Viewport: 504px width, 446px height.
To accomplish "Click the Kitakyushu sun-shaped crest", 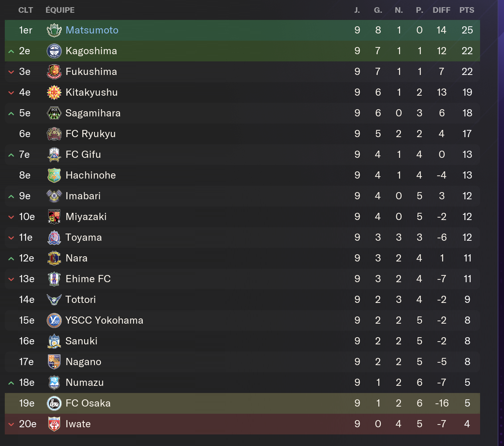I will (54, 92).
